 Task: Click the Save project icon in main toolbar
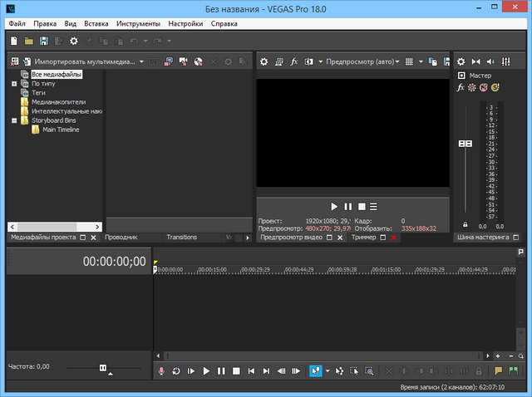tap(43, 41)
